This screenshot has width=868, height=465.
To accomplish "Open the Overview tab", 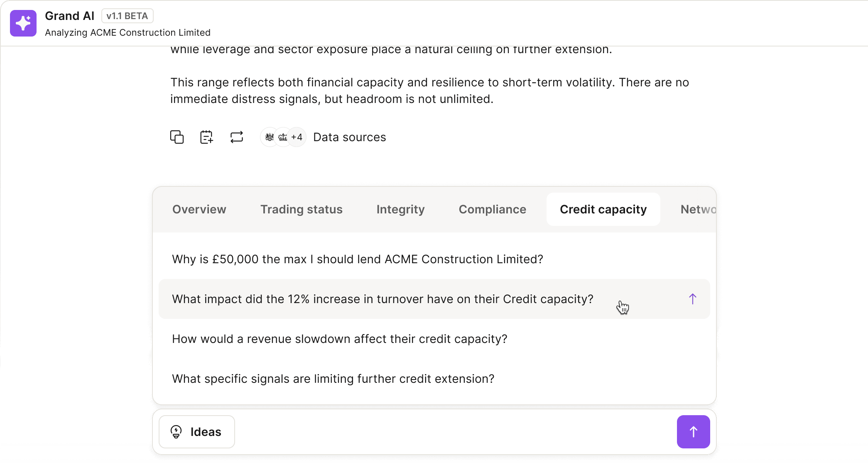I will point(199,209).
